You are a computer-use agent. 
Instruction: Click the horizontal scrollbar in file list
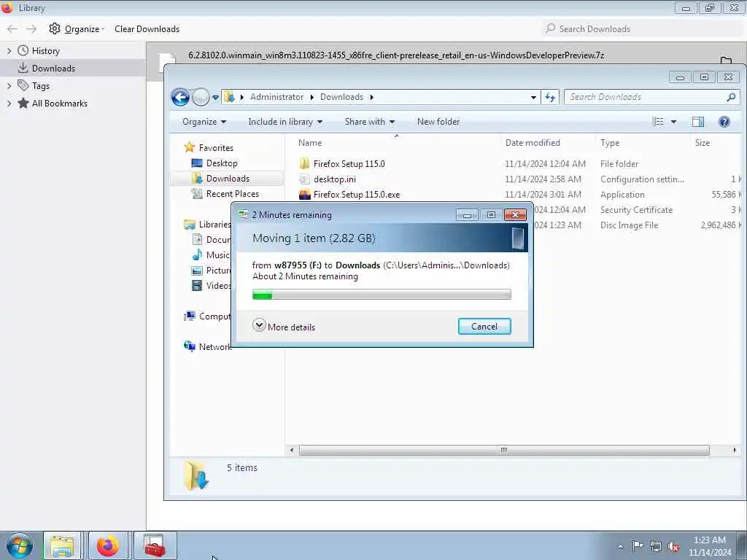[x=504, y=450]
